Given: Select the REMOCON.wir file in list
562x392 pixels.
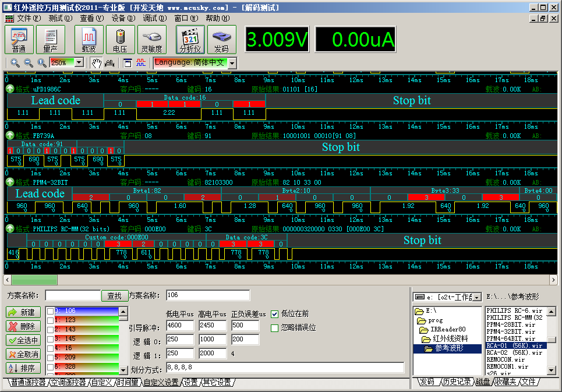Looking at the screenshot, I should (506, 360).
